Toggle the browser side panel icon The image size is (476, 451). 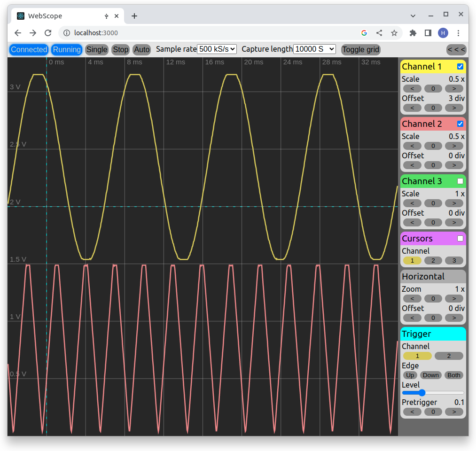click(x=428, y=33)
